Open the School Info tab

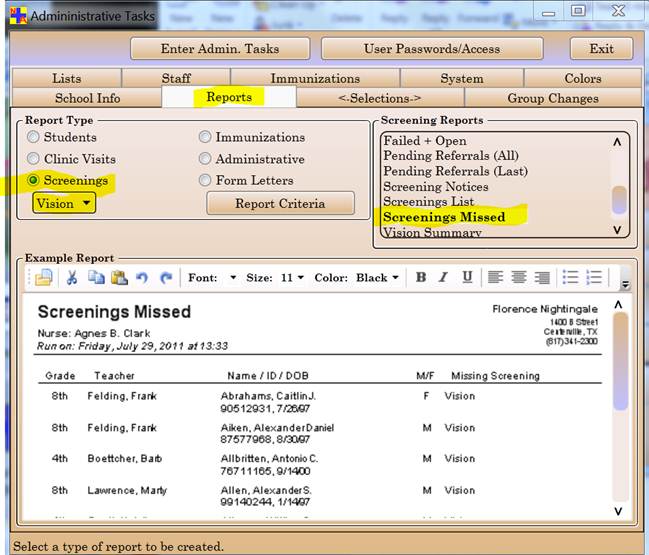tap(87, 98)
